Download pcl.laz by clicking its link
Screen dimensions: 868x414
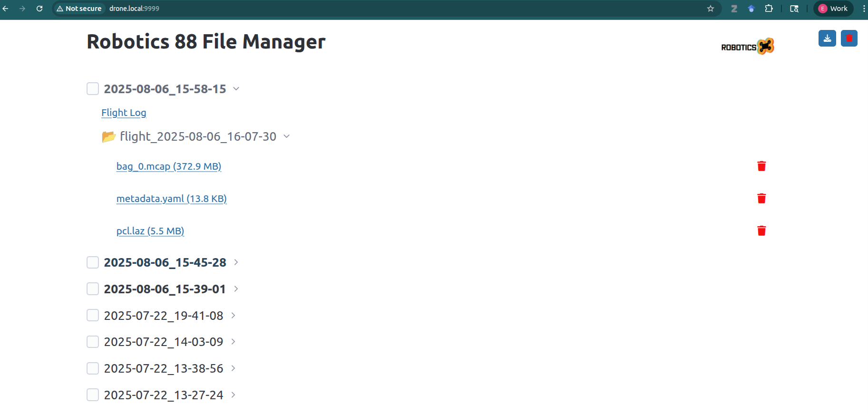click(150, 231)
